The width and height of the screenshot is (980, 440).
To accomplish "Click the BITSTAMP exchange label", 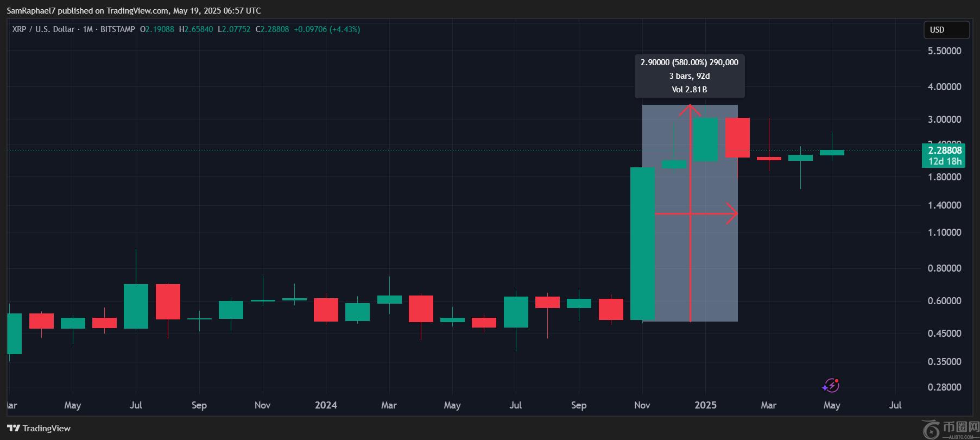I will point(117,29).
